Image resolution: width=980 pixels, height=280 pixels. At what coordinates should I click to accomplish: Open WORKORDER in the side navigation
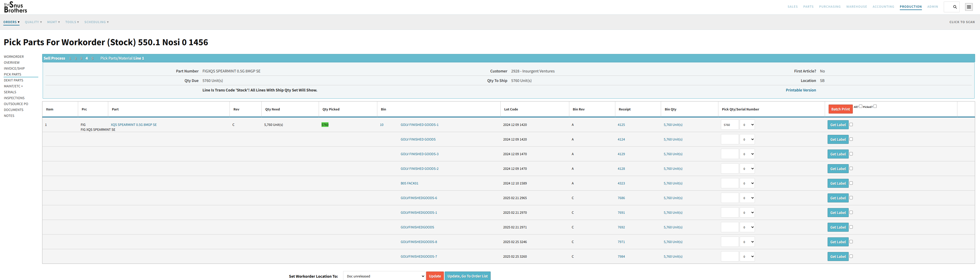(x=14, y=57)
